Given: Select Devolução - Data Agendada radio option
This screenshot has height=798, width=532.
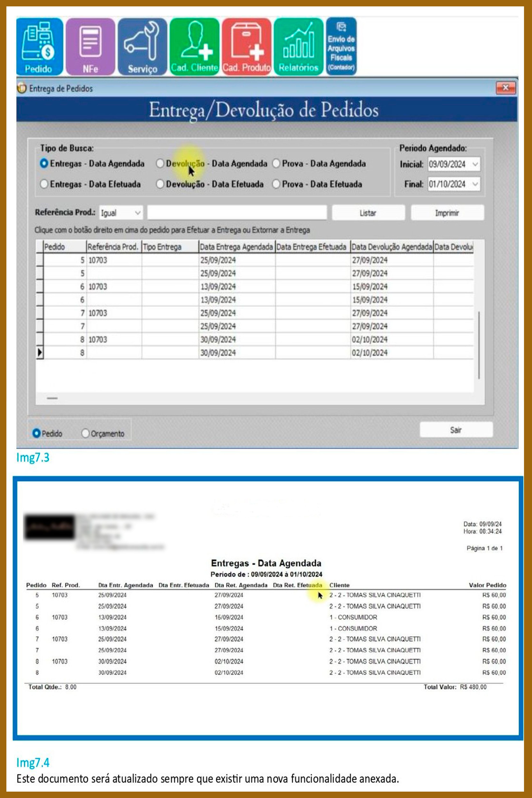Looking at the screenshot, I should point(160,164).
